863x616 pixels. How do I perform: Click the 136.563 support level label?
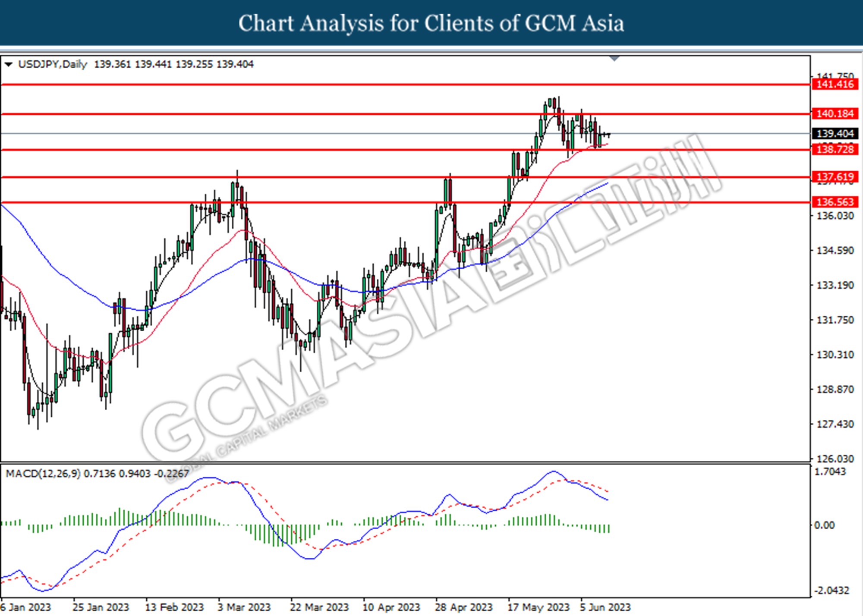coord(835,202)
